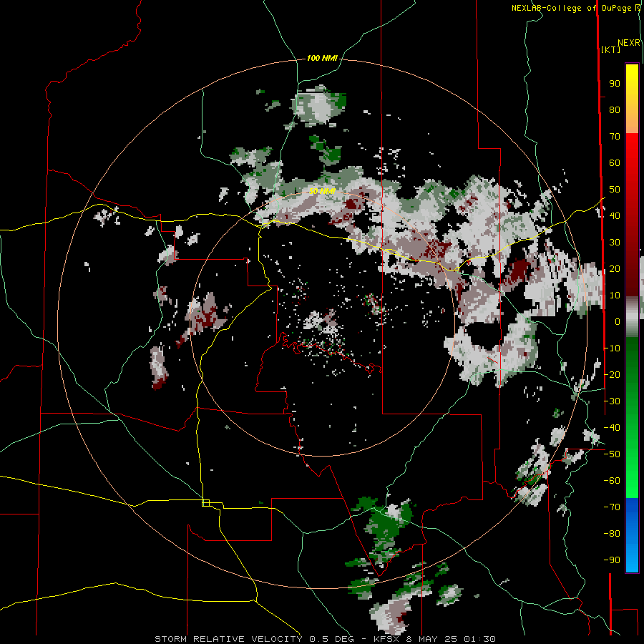Screen dimensions: 644x644
Task: Click the positive 60 knot scale label
Action: point(615,163)
